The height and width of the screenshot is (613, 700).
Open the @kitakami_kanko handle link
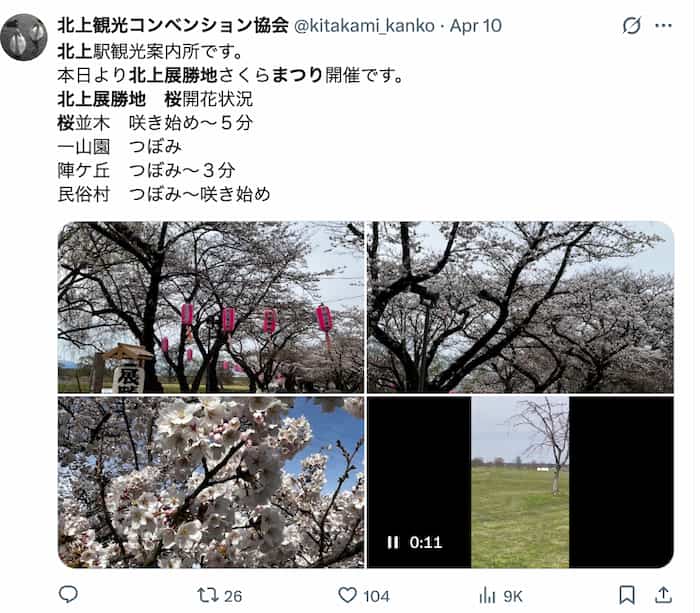click(364, 26)
